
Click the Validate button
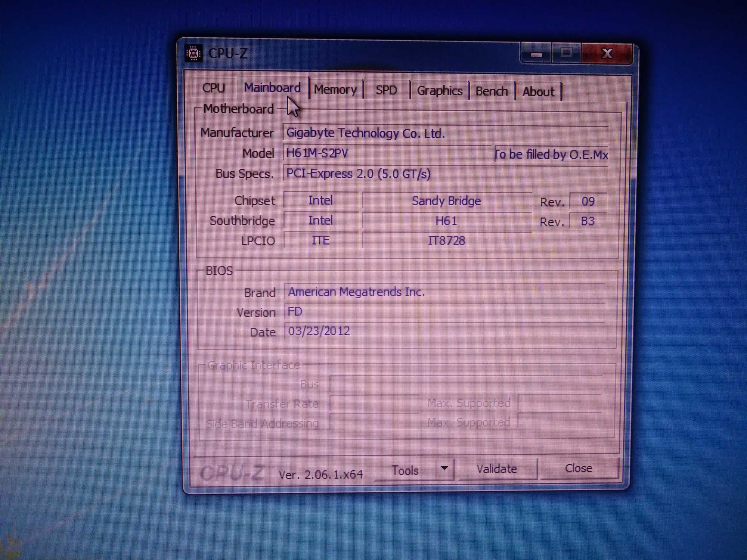(x=497, y=469)
